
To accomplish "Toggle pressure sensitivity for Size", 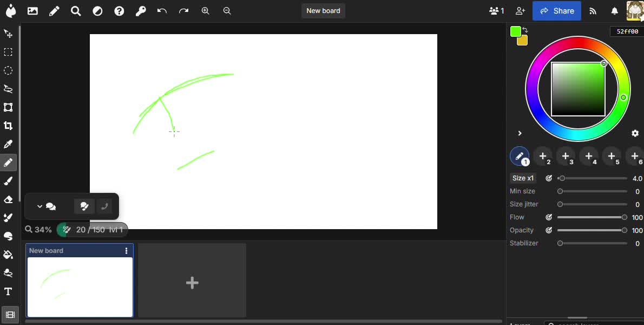I will (549, 178).
